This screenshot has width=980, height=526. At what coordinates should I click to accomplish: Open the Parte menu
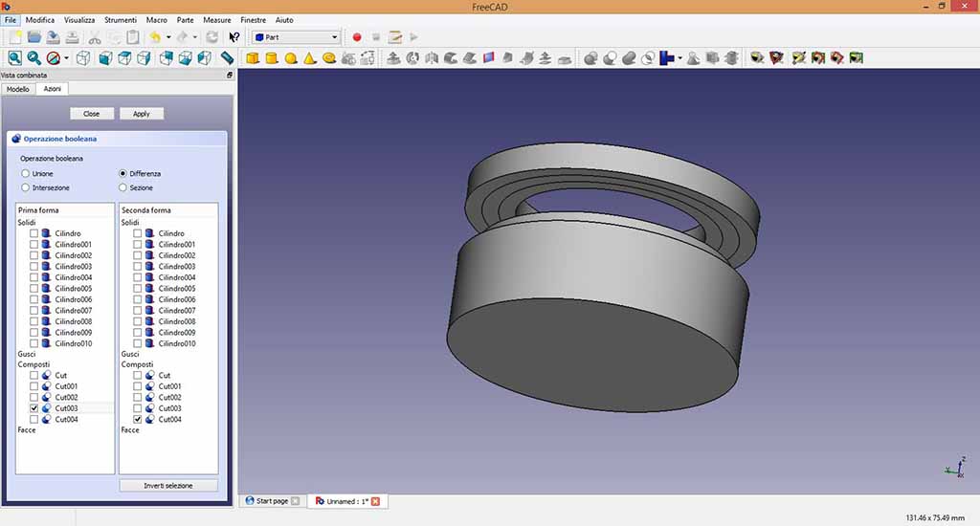click(185, 20)
